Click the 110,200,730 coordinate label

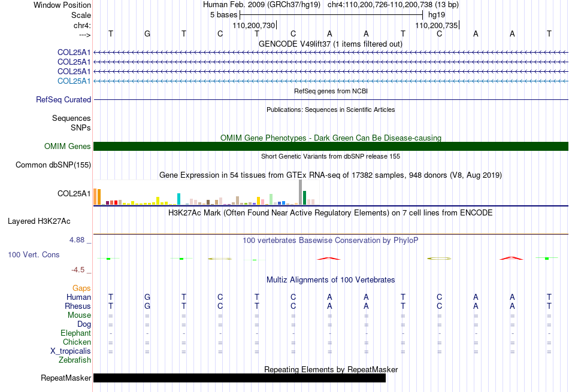tap(254, 25)
